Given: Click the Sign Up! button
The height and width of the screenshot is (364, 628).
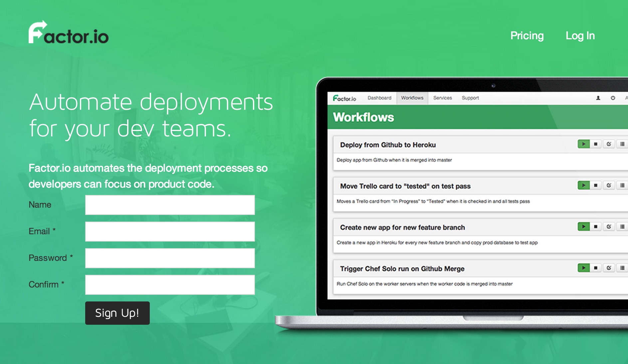Looking at the screenshot, I should [x=117, y=313].
